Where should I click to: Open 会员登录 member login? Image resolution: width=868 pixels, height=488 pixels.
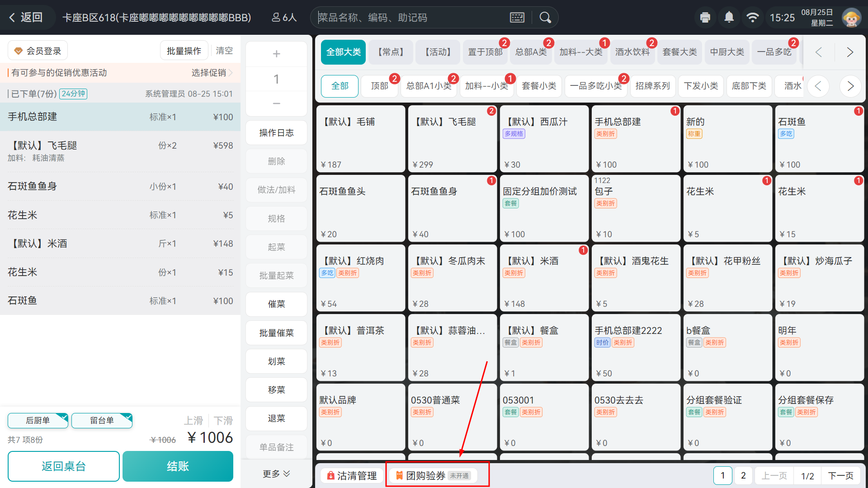(38, 51)
